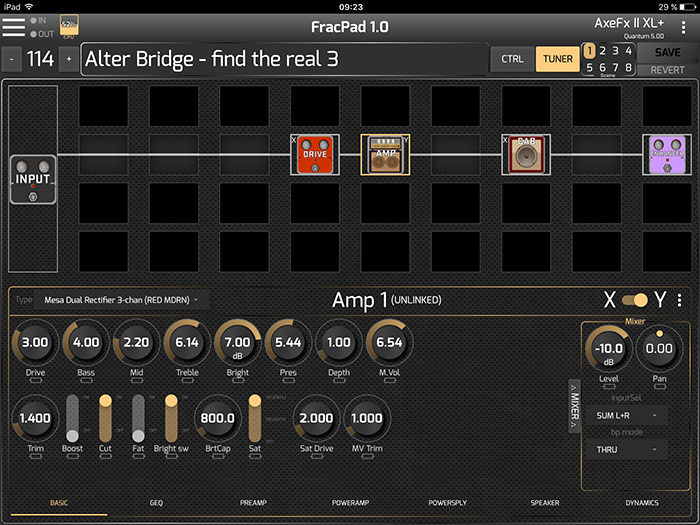Toggle the Bright sw switch
This screenshot has height=525, width=700.
pos(171,418)
